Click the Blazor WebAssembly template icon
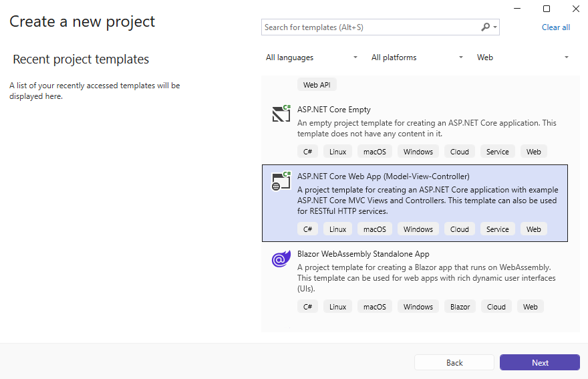Image resolution: width=588 pixels, height=379 pixels. pyautogui.click(x=281, y=259)
